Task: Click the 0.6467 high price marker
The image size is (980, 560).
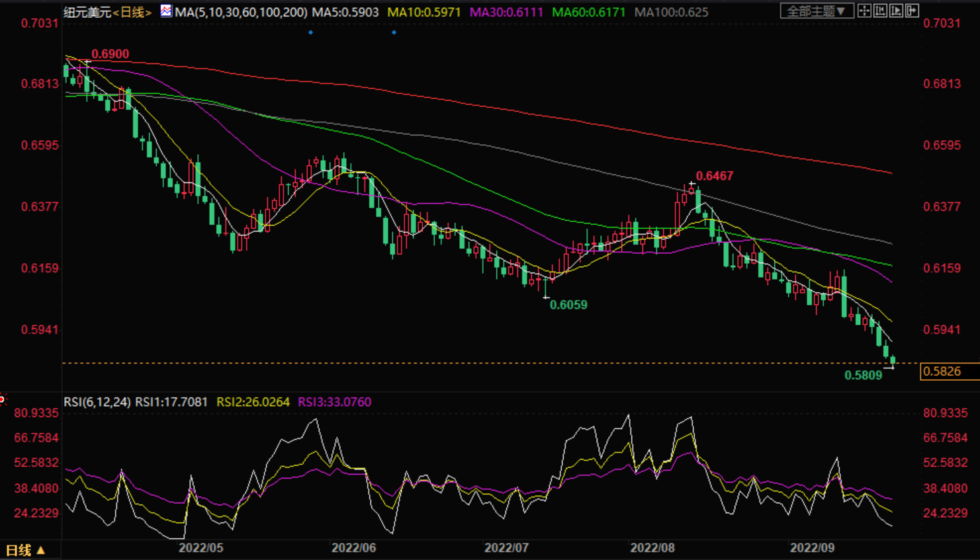Action: pos(714,176)
